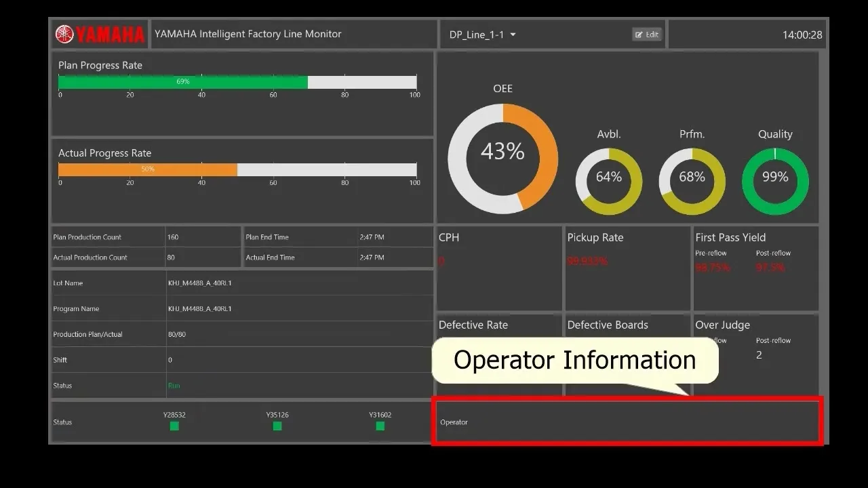Click the Yamaha logo

tap(100, 34)
